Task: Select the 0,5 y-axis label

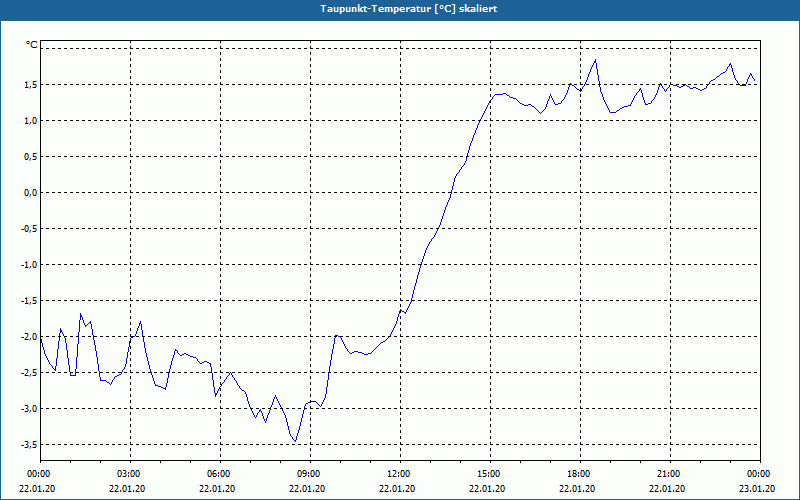Action: click(x=30, y=157)
